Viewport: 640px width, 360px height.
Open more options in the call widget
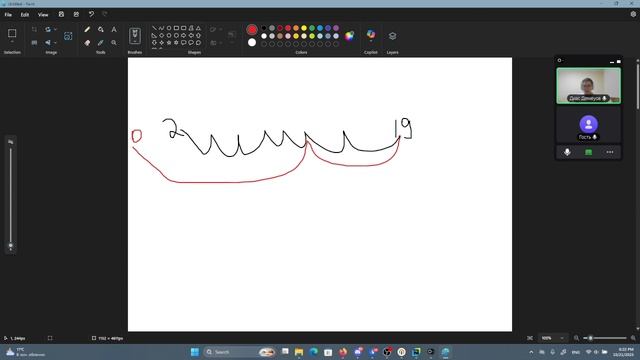610,152
